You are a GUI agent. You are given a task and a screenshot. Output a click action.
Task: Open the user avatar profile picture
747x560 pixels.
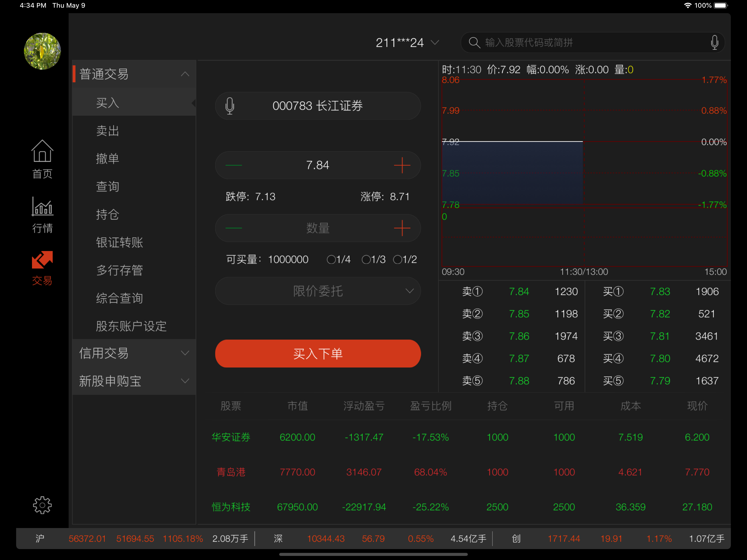42,51
